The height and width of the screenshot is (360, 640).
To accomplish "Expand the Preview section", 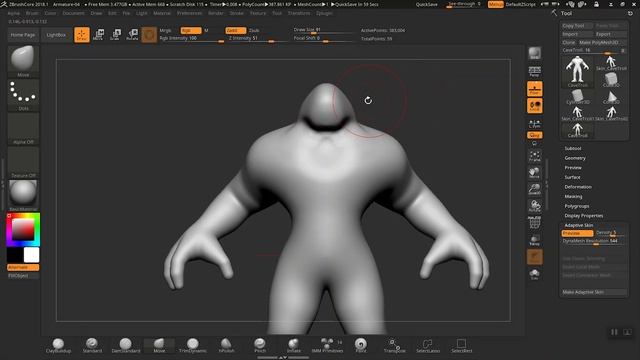I will tap(573, 168).
